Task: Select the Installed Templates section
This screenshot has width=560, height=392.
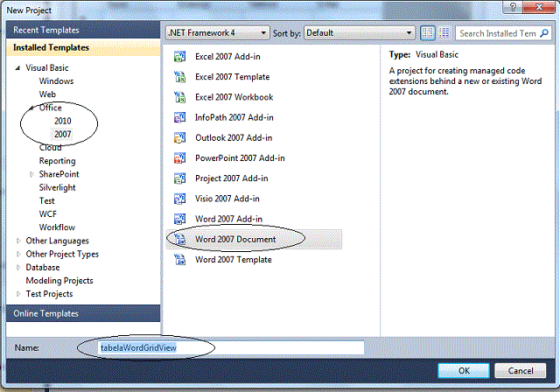Action: tap(83, 47)
